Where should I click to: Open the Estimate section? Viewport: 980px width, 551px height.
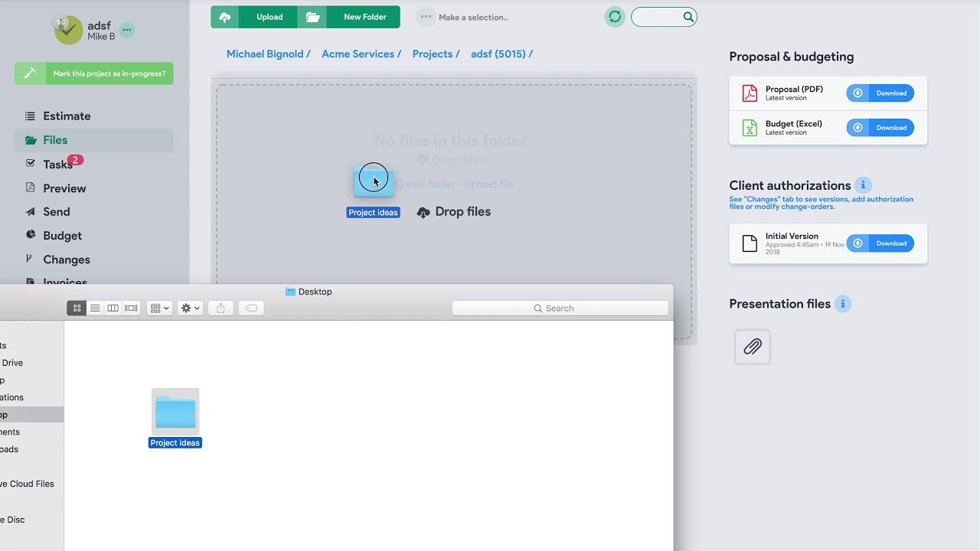click(67, 116)
